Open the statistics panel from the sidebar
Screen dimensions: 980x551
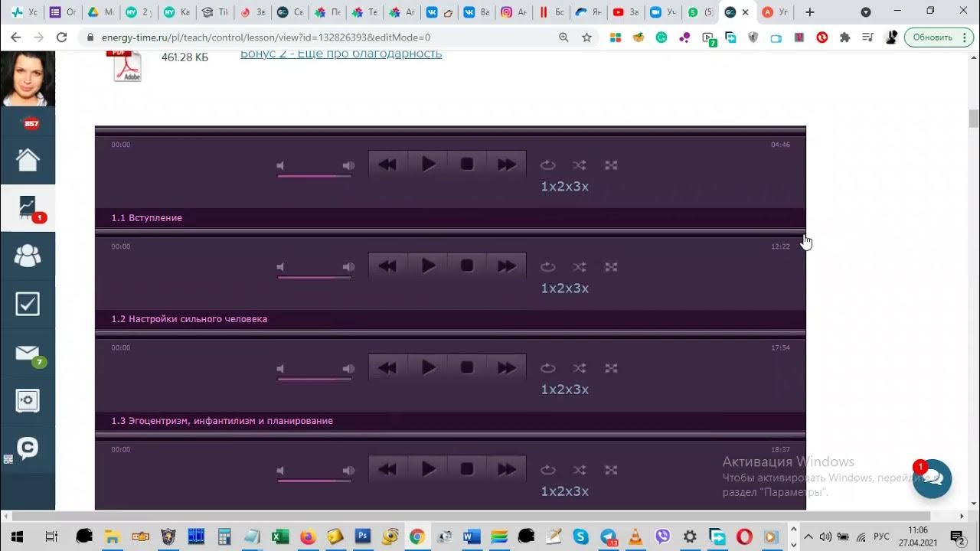(x=28, y=207)
